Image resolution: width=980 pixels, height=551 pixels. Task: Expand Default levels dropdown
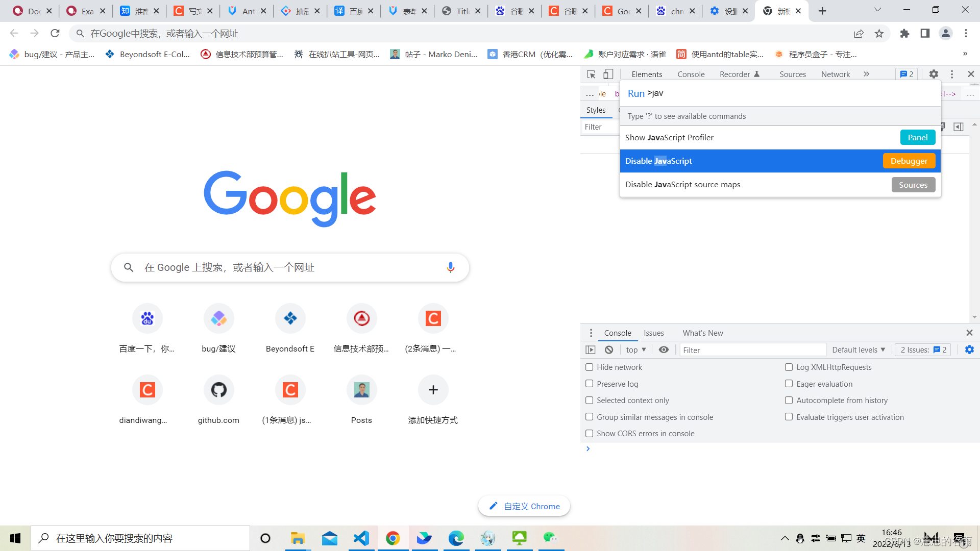(x=859, y=350)
